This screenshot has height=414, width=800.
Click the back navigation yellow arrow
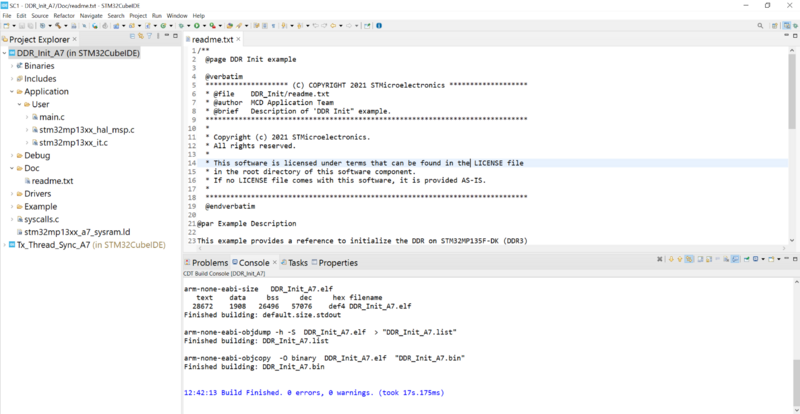(x=333, y=26)
